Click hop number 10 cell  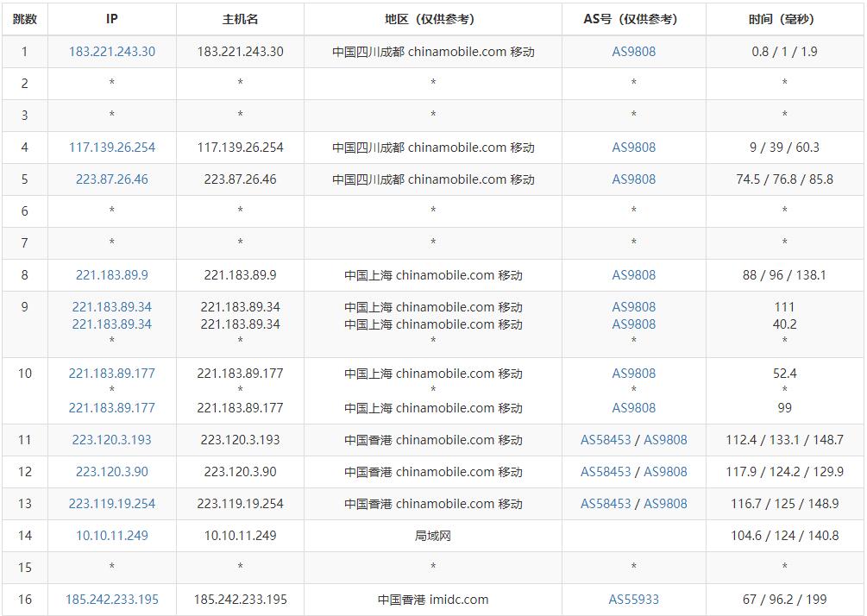[x=25, y=390]
